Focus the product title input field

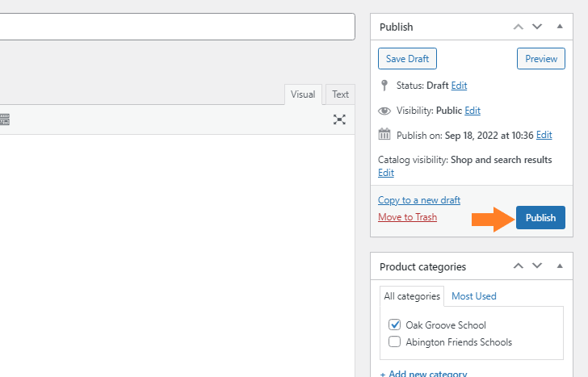(x=177, y=27)
